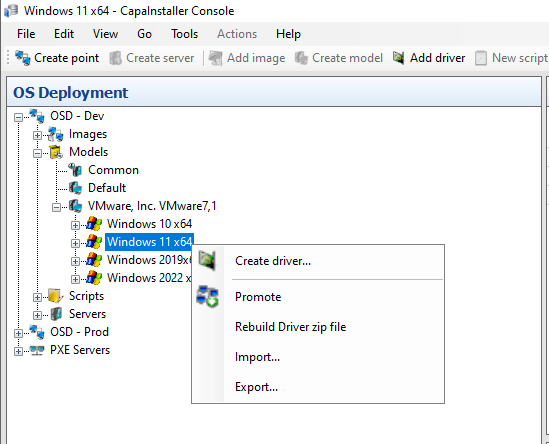The height and width of the screenshot is (444, 549).
Task: Expand the OSD - Prod tree node
Action: (18, 333)
